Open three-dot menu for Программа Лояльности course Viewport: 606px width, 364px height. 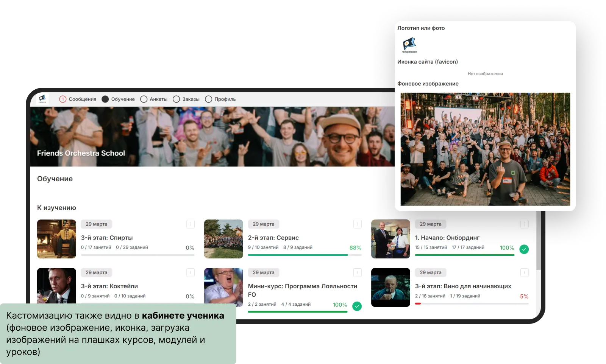coord(357,272)
